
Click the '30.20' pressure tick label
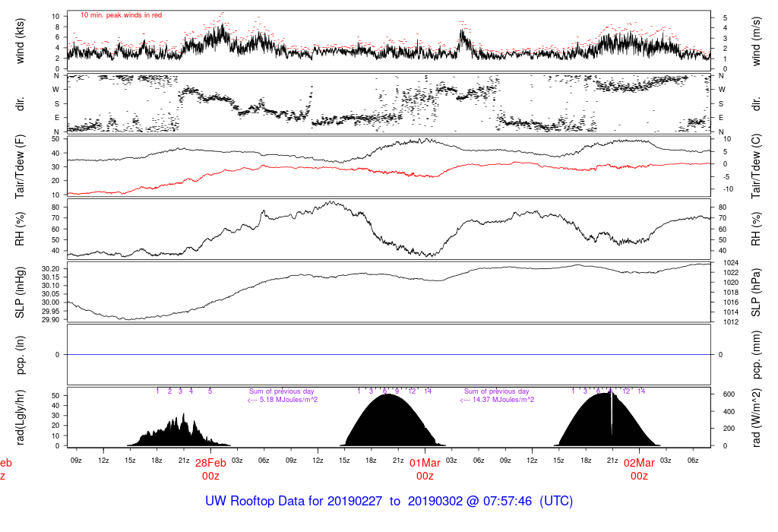tap(50, 268)
